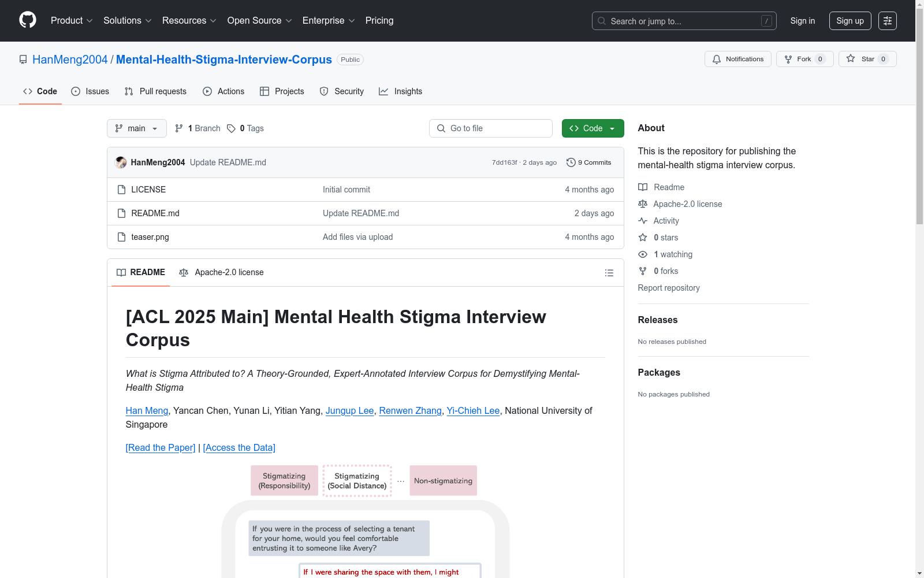
Task: Open the Product dropdown menu
Action: (x=72, y=21)
